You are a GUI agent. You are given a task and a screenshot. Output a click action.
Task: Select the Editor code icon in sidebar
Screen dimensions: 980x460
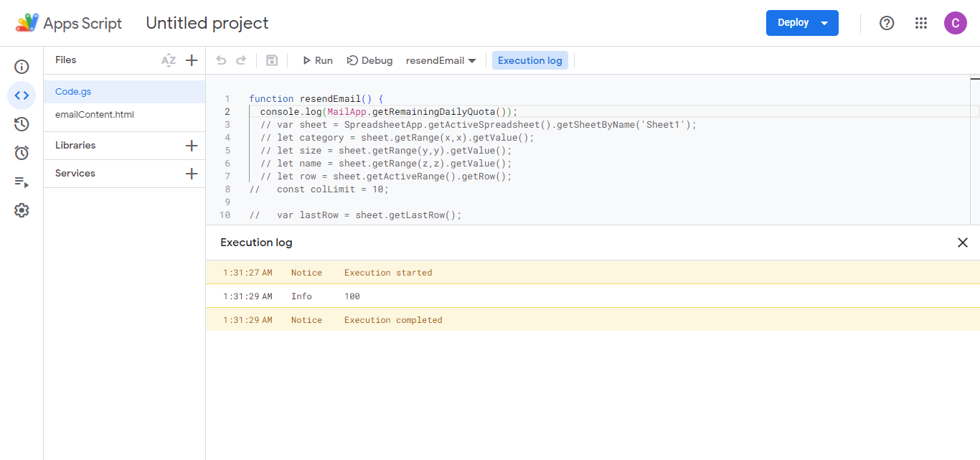[22, 95]
